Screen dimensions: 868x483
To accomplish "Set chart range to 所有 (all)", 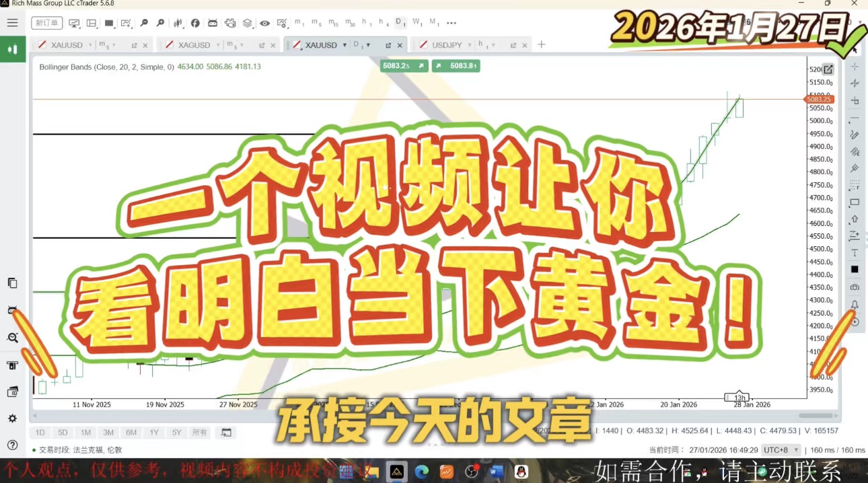I will [x=200, y=433].
